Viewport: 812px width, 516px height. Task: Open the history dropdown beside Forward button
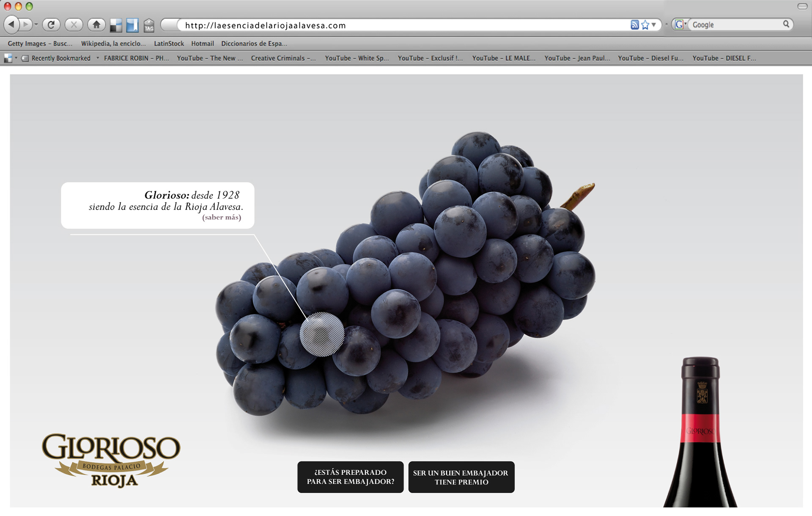[x=36, y=25]
